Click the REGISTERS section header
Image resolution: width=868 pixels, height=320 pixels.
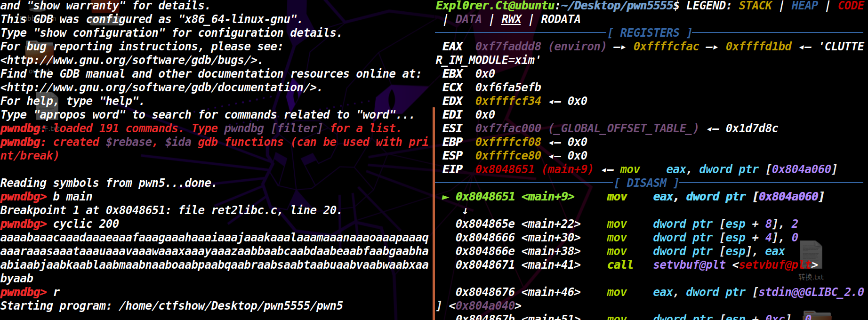pos(649,33)
